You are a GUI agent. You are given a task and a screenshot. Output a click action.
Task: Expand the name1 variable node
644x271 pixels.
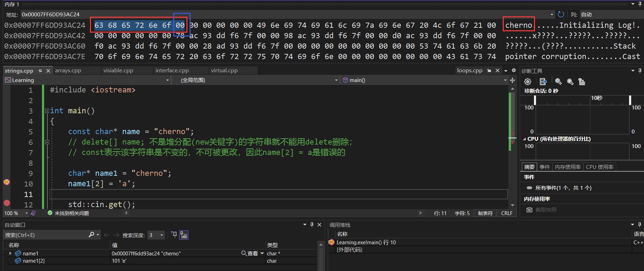(10, 254)
